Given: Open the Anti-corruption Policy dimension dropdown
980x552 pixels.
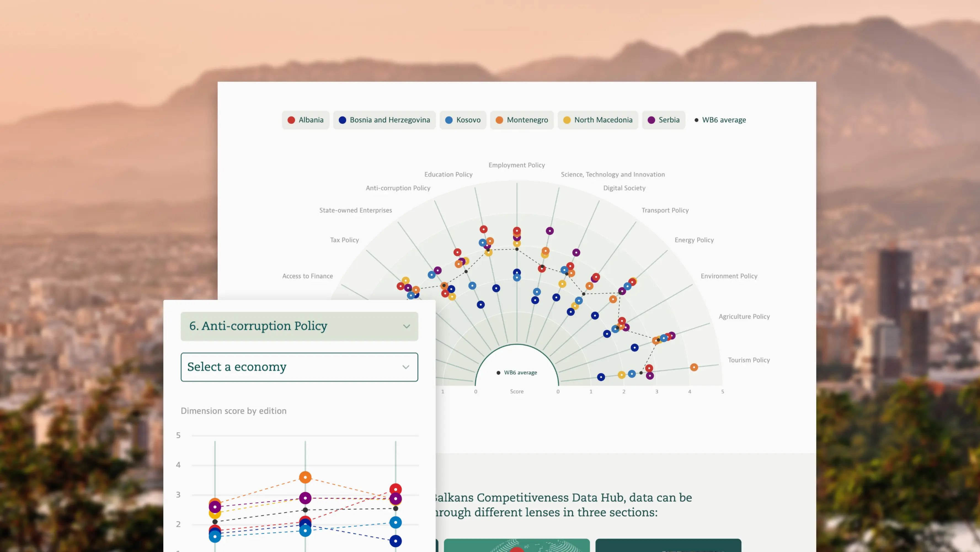Looking at the screenshot, I should click(x=299, y=326).
